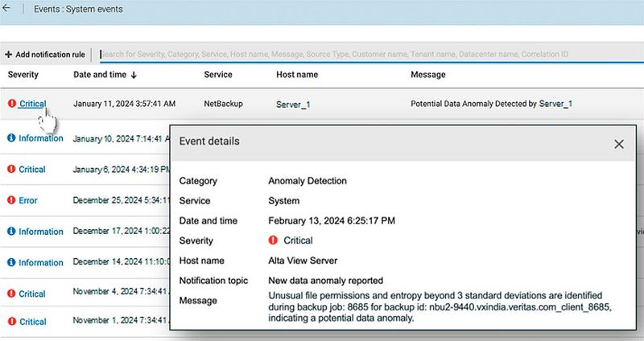The image size is (644, 341).
Task: Sort by the Service column header
Action: pos(217,75)
